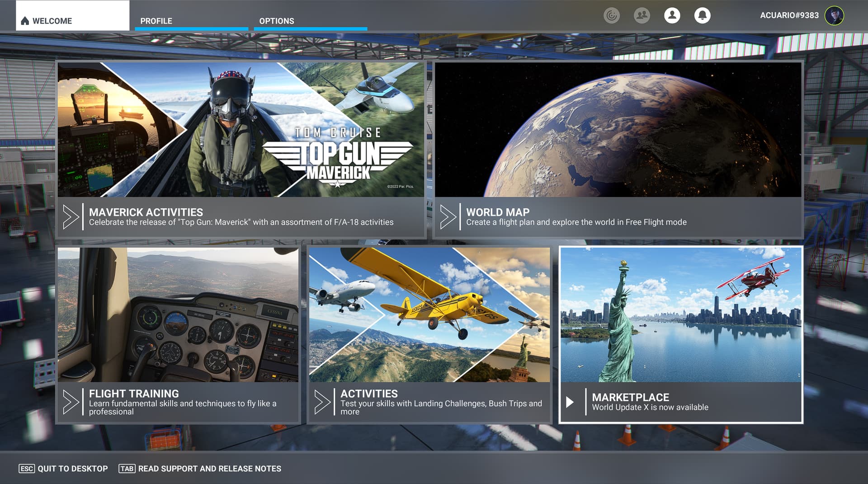
Task: Click the ACUARIO#9383 avatar picture
Action: (834, 15)
